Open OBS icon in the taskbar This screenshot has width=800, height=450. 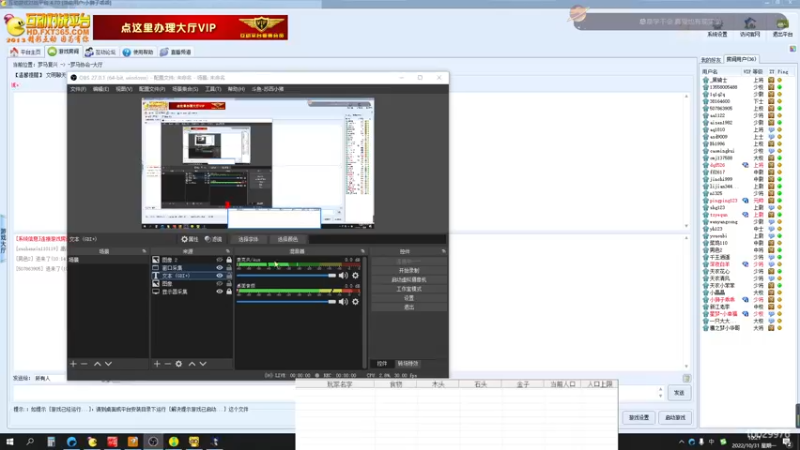pyautogui.click(x=153, y=441)
